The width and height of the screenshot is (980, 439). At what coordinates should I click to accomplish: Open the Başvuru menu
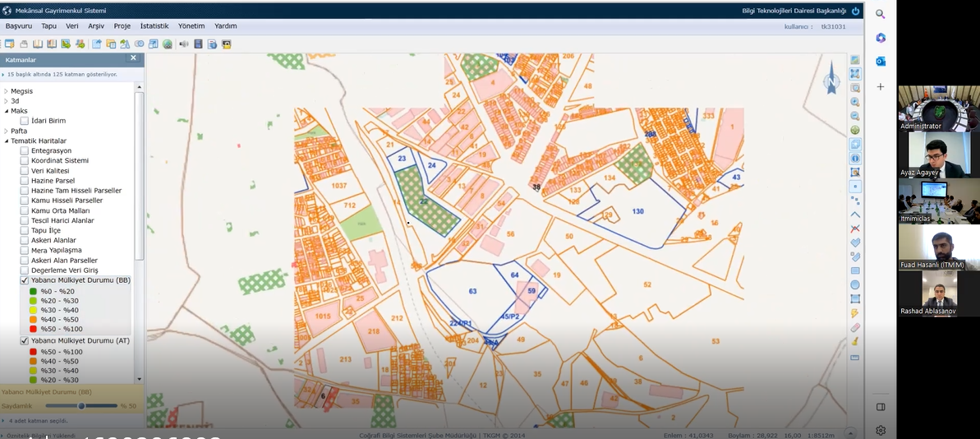point(19,26)
